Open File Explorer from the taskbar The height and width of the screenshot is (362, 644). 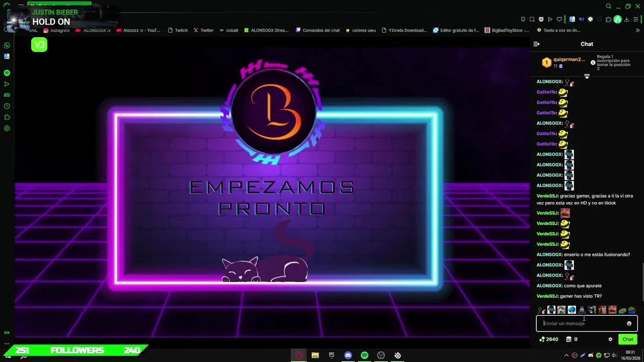tap(315, 355)
